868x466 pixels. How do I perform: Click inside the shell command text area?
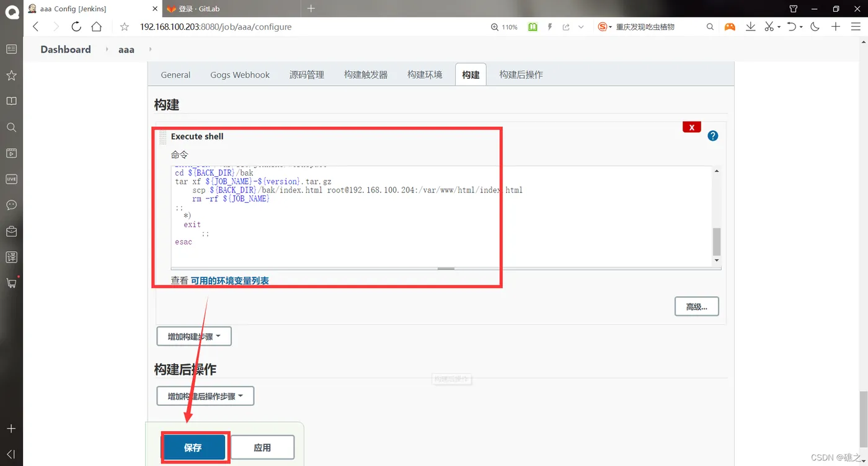[442, 216]
